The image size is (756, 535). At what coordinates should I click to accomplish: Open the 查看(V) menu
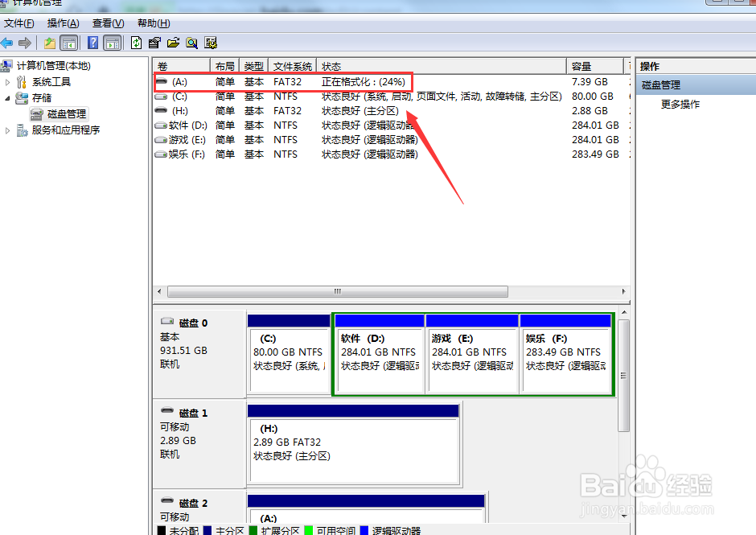[109, 23]
